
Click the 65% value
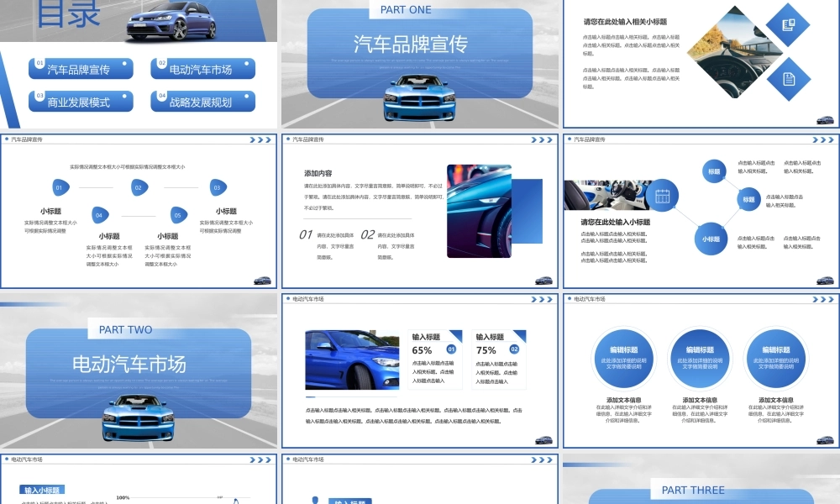422,350
